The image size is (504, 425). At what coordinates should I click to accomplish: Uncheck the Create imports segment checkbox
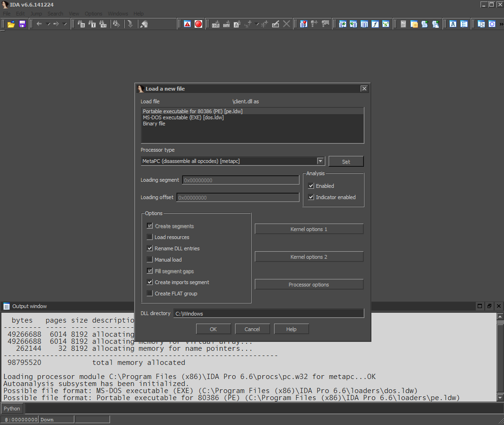click(150, 282)
